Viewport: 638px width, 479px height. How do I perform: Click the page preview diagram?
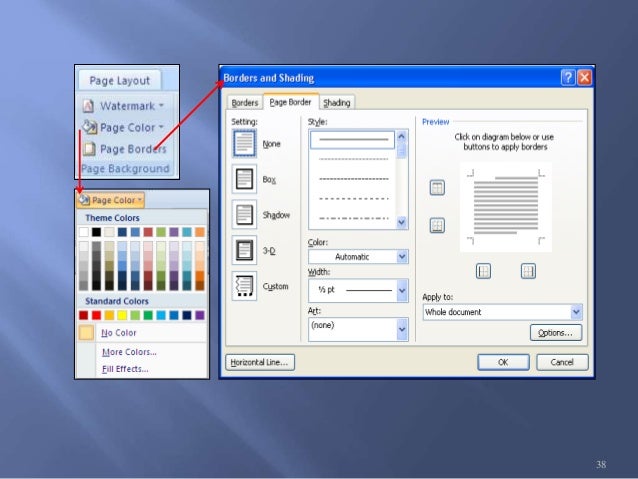tap(505, 207)
